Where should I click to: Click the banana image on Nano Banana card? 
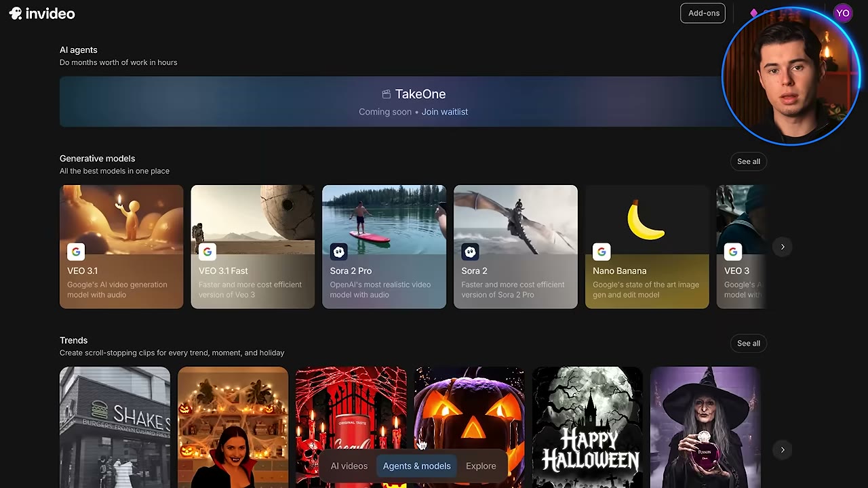pyautogui.click(x=646, y=220)
